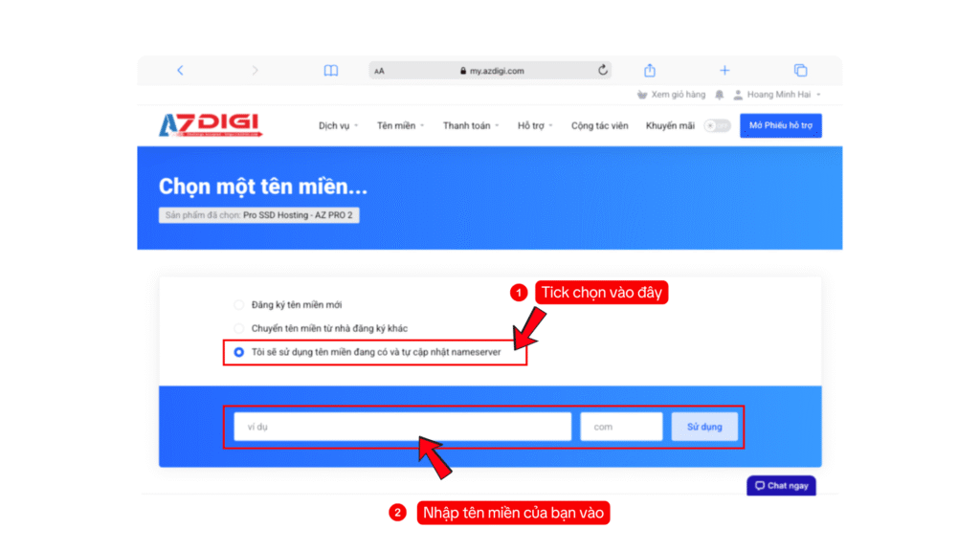
Task: Select Tôi sẽ sử dụng tên miền đang có radio
Action: [238, 352]
